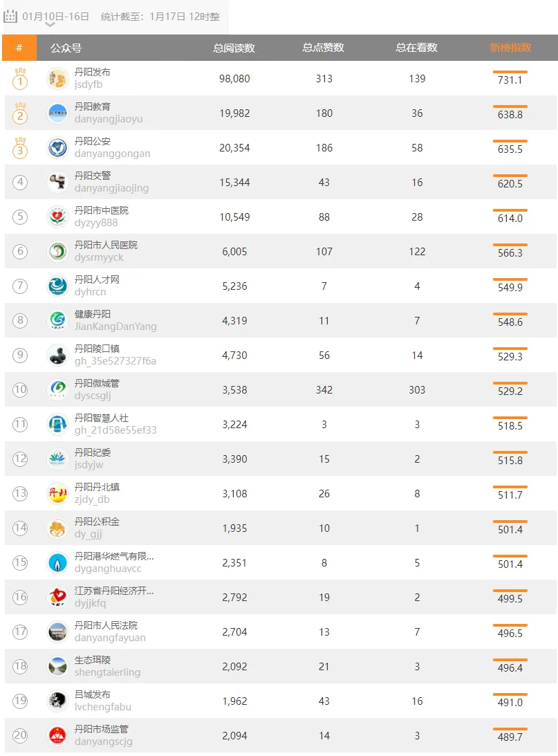Click the 丹阳港华燃气 flame logo
Viewport: 558px width, 756px height.
[x=58, y=562]
